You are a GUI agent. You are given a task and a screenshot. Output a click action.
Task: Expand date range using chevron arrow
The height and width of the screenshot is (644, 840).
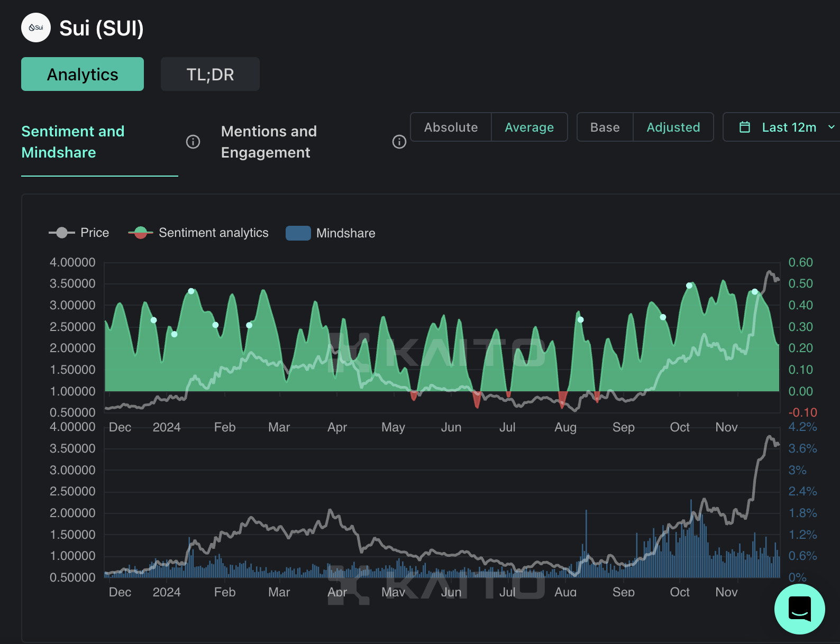pyautogui.click(x=831, y=127)
